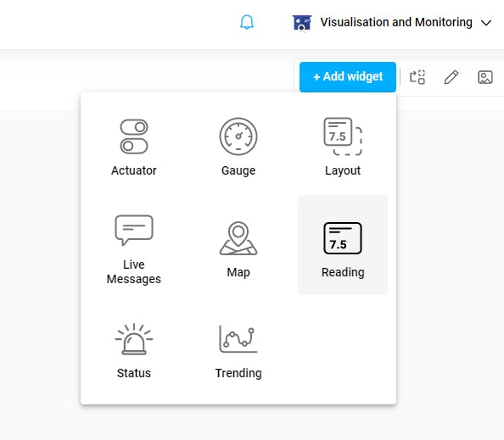Click the image background icon in toolbar
504x440 pixels.
pyautogui.click(x=485, y=77)
